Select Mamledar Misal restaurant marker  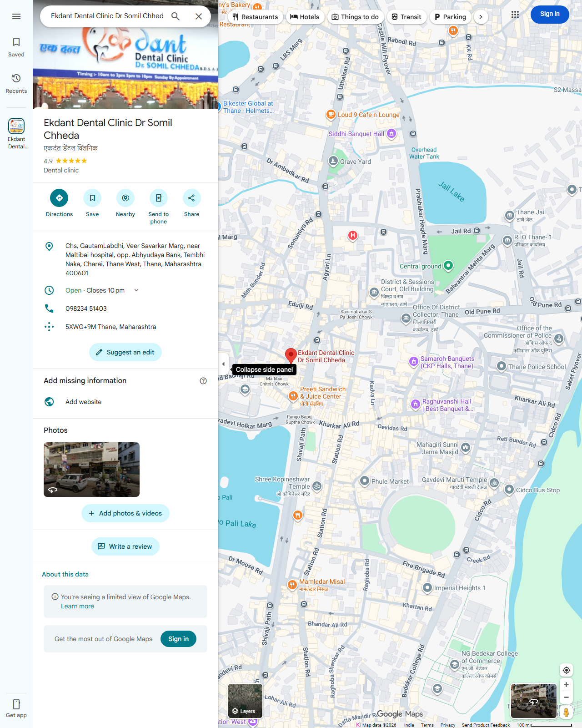[292, 585]
